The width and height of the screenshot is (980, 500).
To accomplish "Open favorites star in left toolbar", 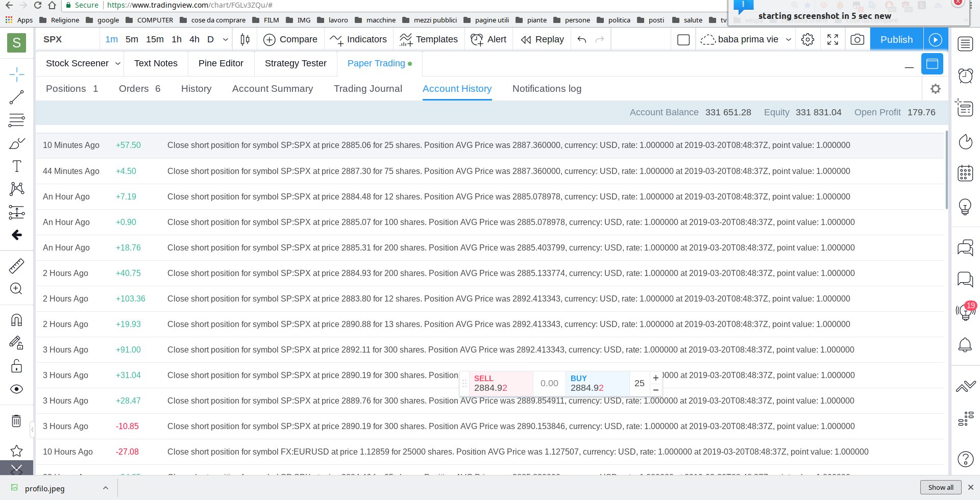I will pyautogui.click(x=16, y=451).
